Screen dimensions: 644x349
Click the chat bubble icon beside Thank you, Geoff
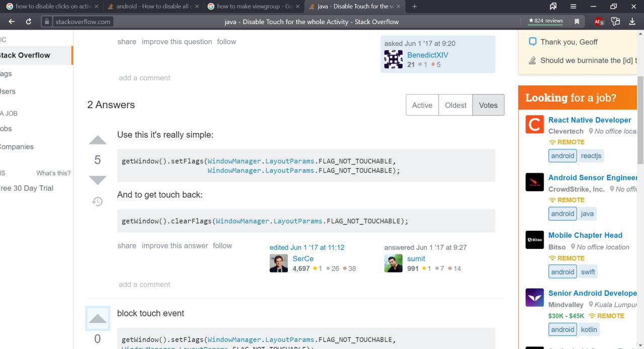(x=533, y=42)
